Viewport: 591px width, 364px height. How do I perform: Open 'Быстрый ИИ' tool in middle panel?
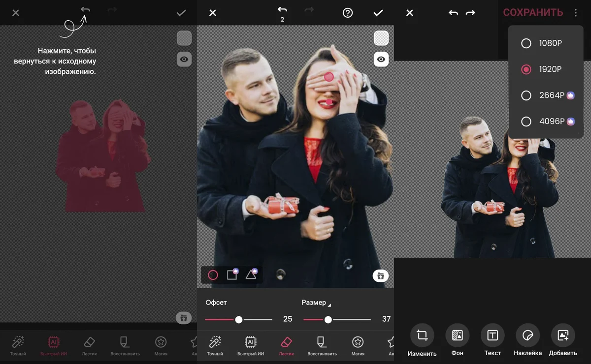(250, 346)
